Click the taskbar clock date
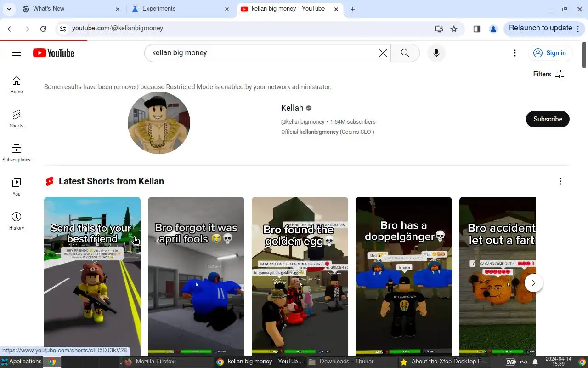 tap(558, 362)
